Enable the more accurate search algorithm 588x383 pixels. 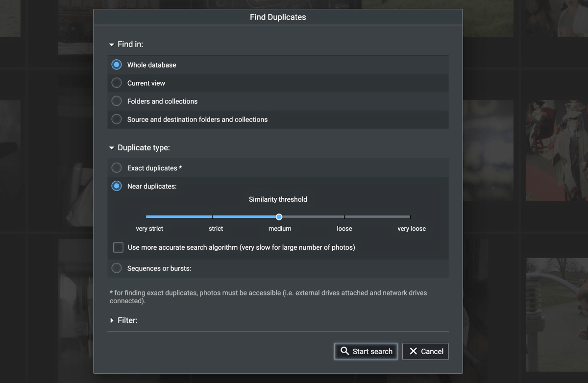(118, 247)
